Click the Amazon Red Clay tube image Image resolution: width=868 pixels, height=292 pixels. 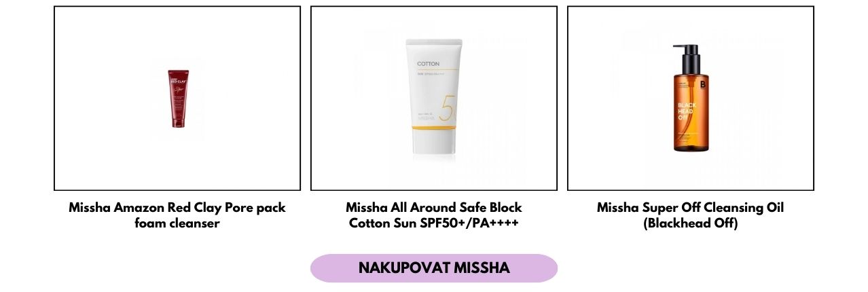[177, 98]
